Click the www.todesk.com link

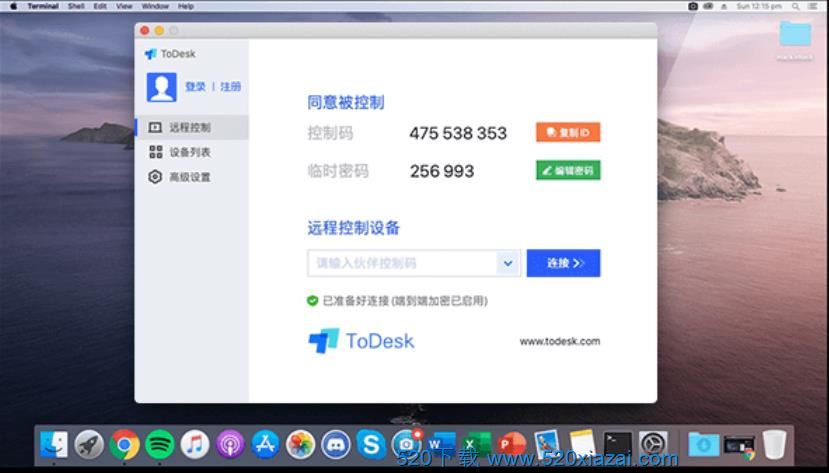560,341
